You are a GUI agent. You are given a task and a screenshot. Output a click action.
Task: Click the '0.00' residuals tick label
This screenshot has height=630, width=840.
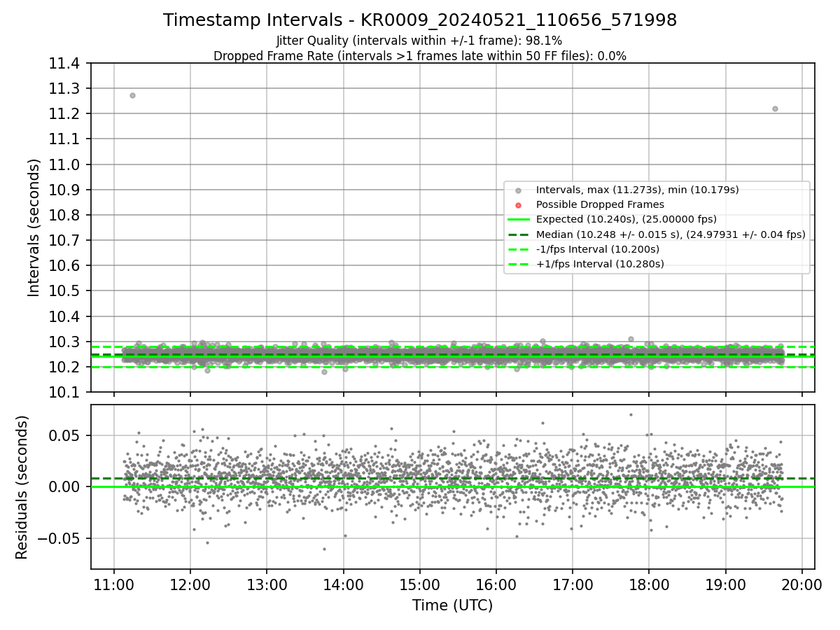click(64, 487)
